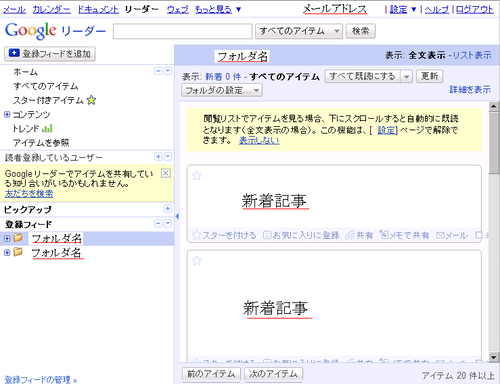Open the ヘルプ link
Screen dimensions: 500x384
click(437, 9)
